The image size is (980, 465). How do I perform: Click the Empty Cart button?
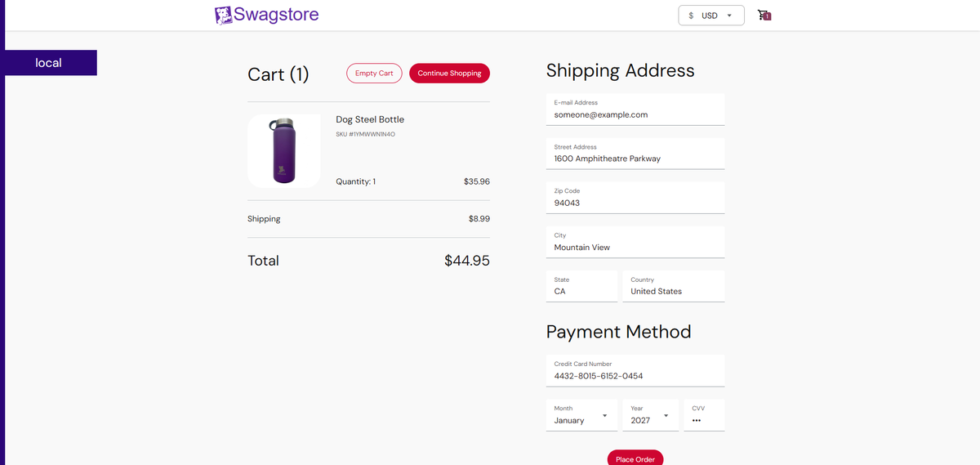(x=374, y=73)
